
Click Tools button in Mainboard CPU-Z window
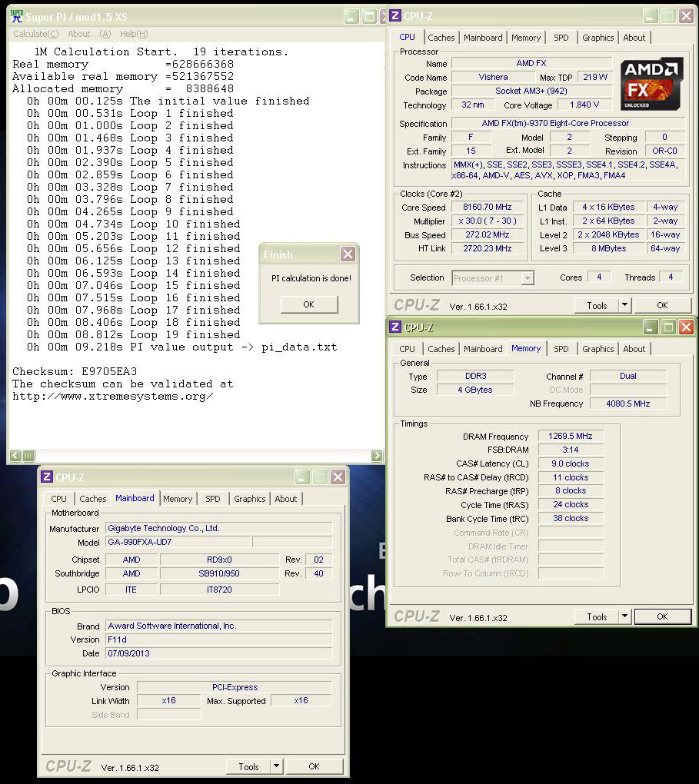pos(248,767)
